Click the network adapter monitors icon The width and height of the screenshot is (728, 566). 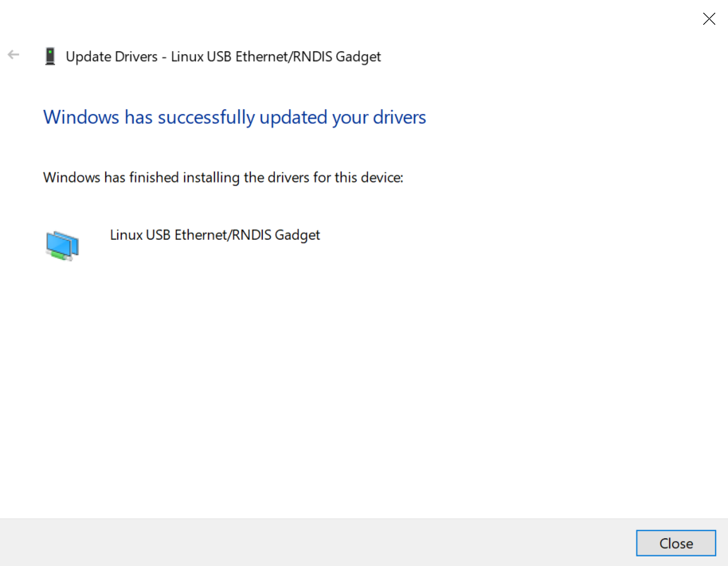click(62, 246)
